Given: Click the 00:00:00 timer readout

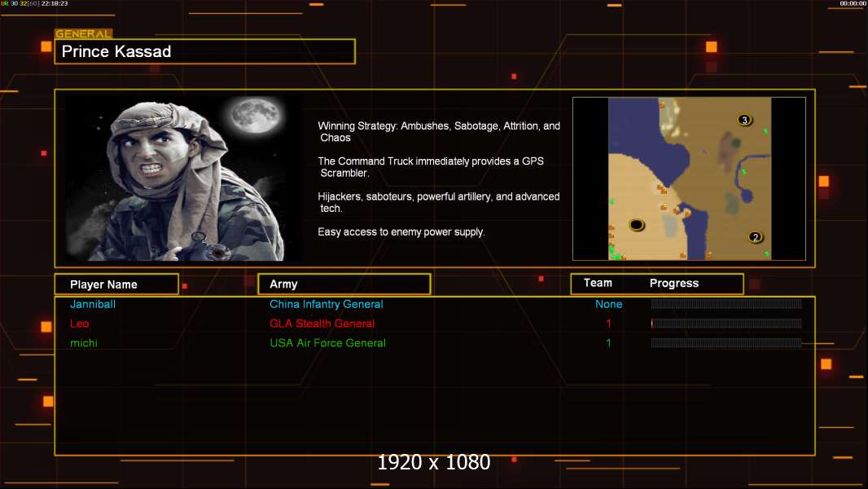Looking at the screenshot, I should [853, 3].
